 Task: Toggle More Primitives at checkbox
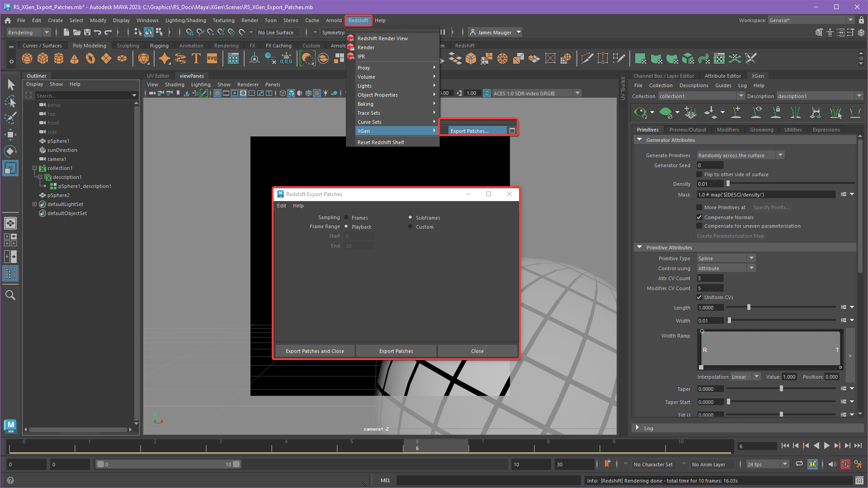699,207
